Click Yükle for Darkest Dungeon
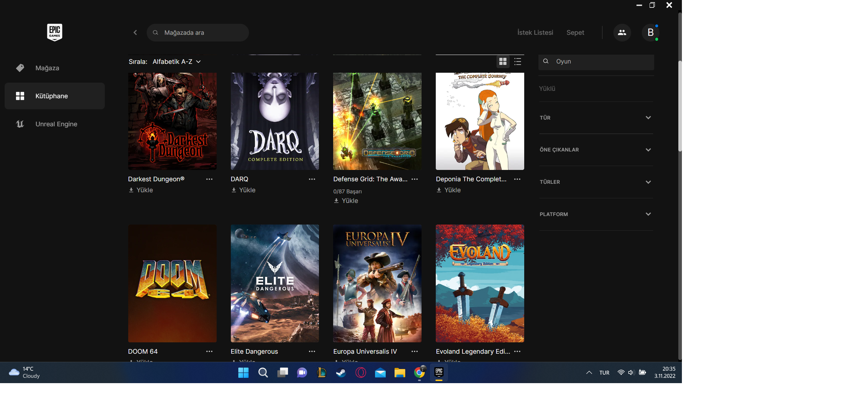The width and height of the screenshot is (868, 403). [x=141, y=190]
